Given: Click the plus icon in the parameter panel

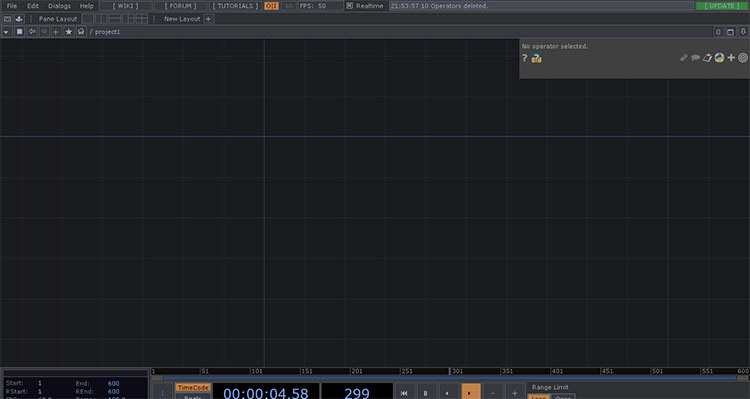Looking at the screenshot, I should [731, 58].
